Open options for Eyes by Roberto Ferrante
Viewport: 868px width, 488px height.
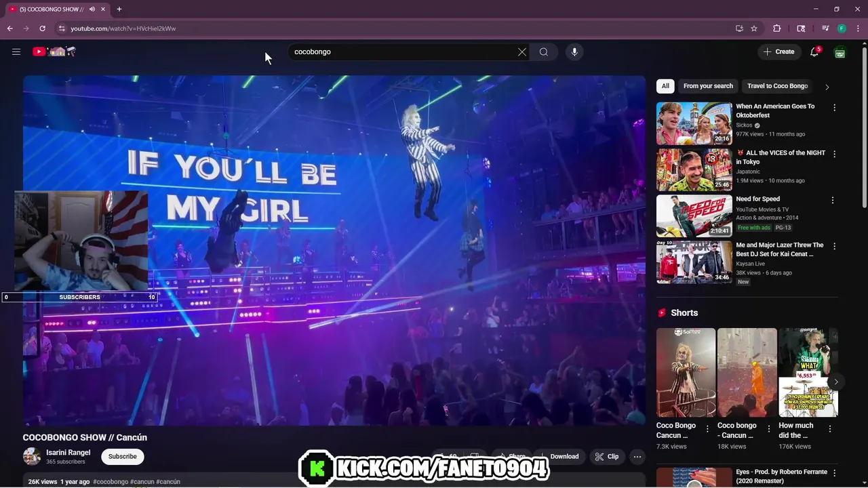(x=834, y=472)
